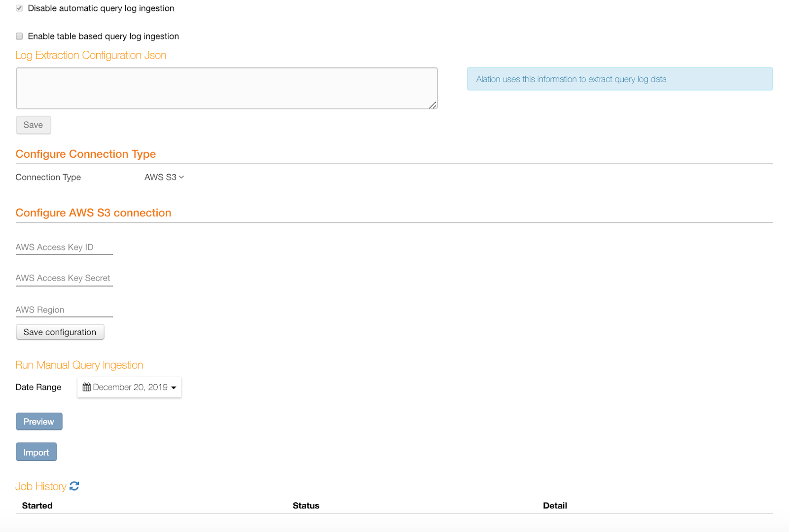Click the AWS Access Key ID field
The image size is (789, 532).
tap(64, 248)
